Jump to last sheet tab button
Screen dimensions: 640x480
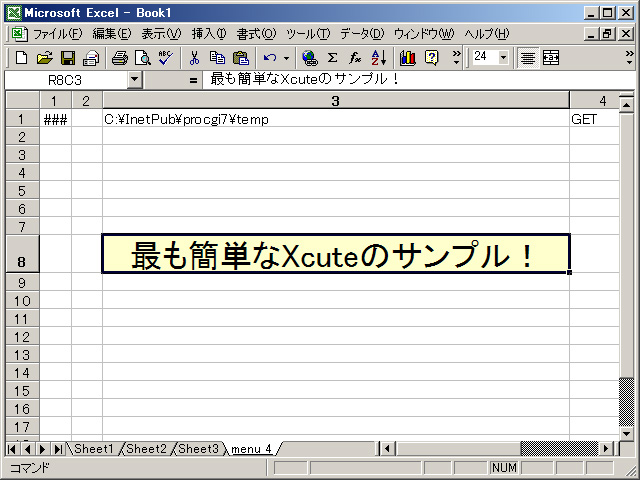click(58, 449)
